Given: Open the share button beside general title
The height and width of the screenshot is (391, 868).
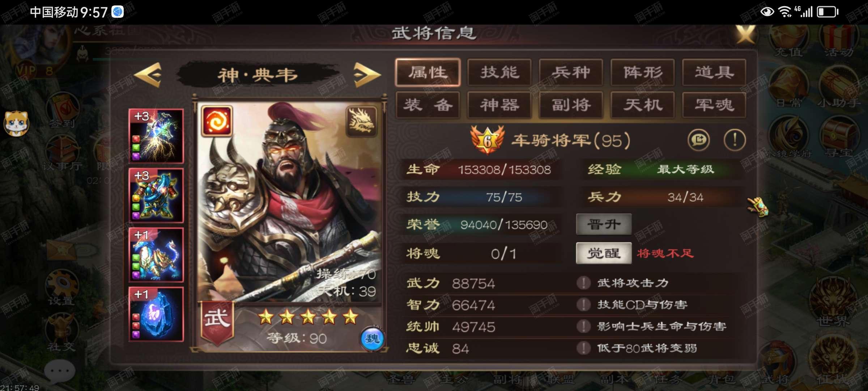Looking at the screenshot, I should 698,140.
